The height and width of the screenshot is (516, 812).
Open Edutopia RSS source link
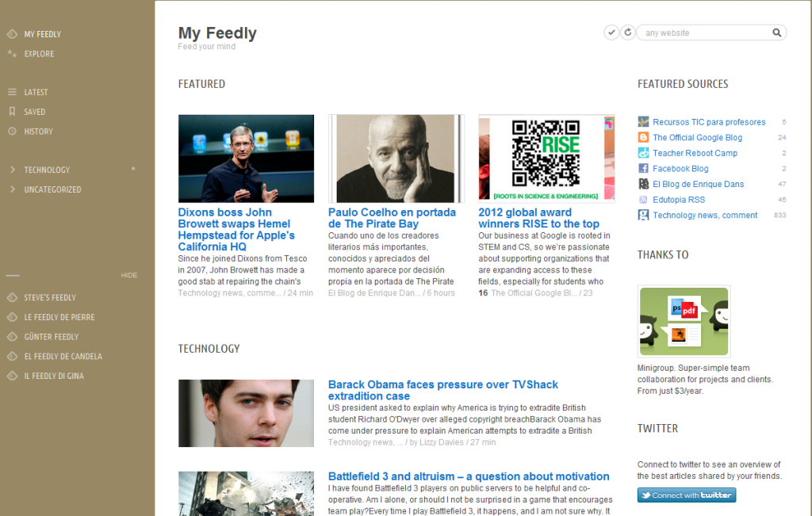click(x=679, y=200)
